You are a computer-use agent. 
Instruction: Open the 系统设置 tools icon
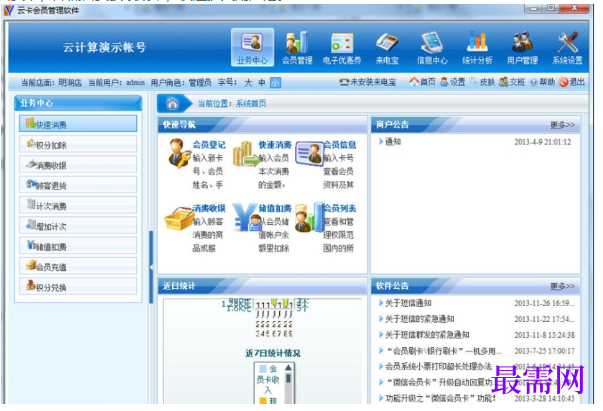tap(567, 48)
